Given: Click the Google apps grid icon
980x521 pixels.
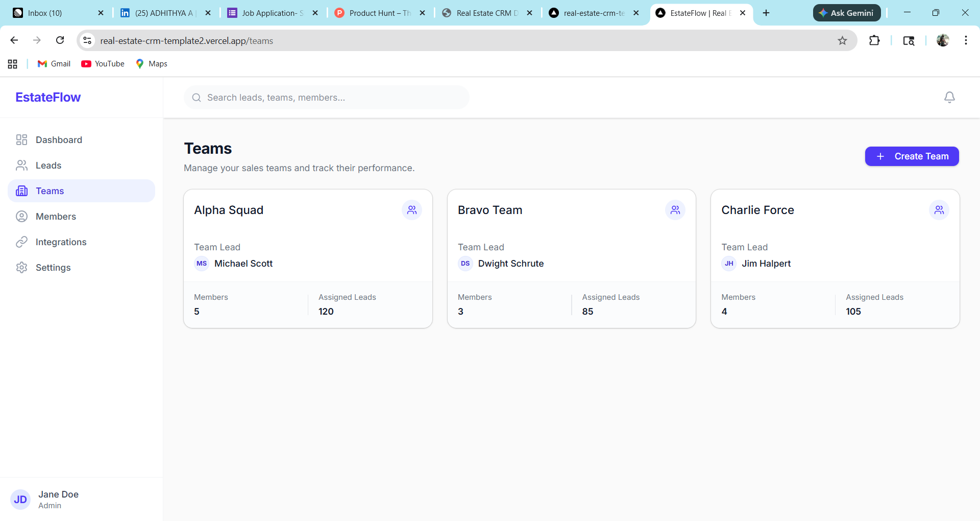Looking at the screenshot, I should coord(12,64).
